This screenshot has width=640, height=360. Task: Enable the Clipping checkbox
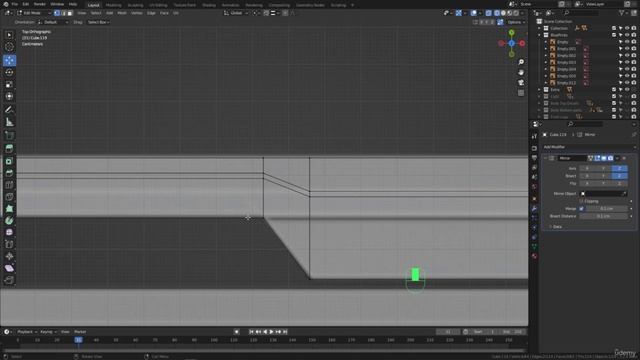click(x=582, y=201)
